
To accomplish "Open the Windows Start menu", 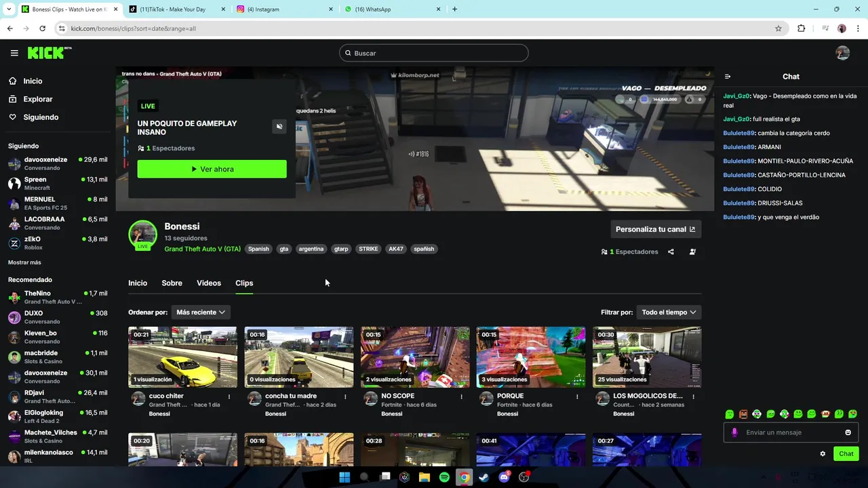I will pyautogui.click(x=344, y=477).
